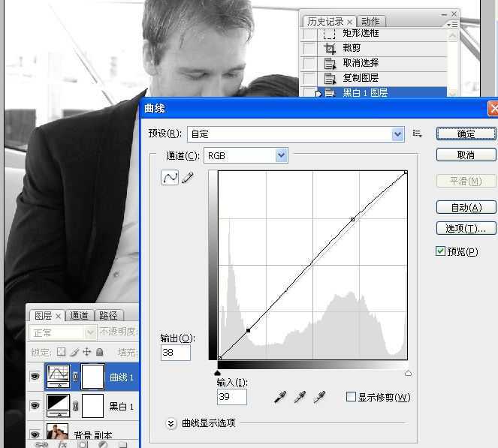Switch to the 动作 actions tab
The height and width of the screenshot is (448, 498).
click(x=370, y=21)
